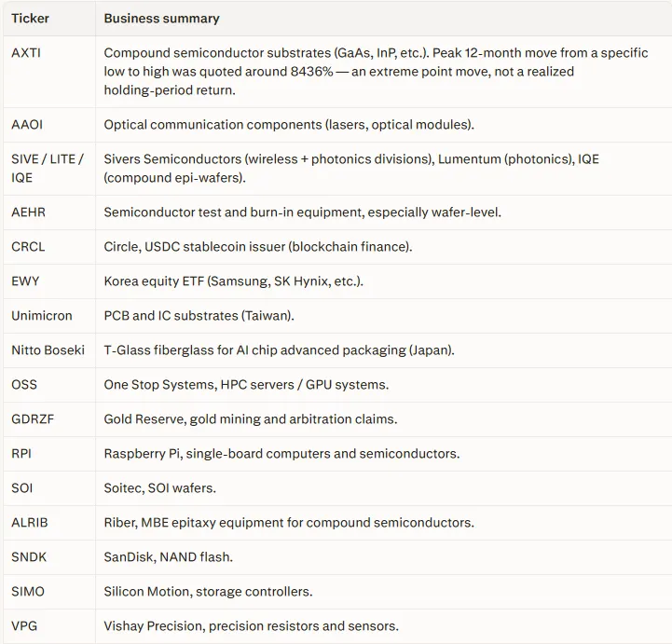Click the Raspberry Pi business summary text
The image size is (672, 644).
281,454
